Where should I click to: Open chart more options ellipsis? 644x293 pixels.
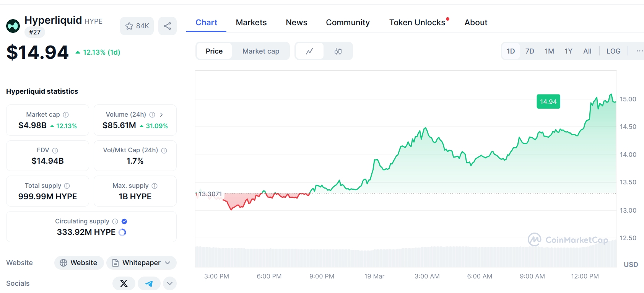pos(639,51)
